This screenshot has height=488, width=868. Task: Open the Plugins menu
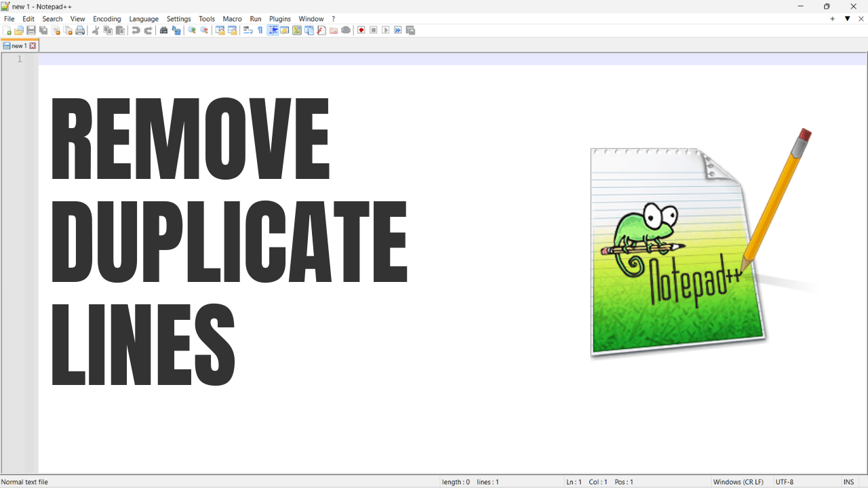pyautogui.click(x=279, y=18)
